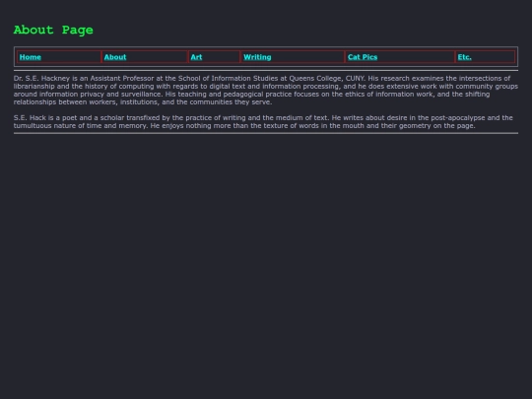Click the About Page heading

(53, 30)
